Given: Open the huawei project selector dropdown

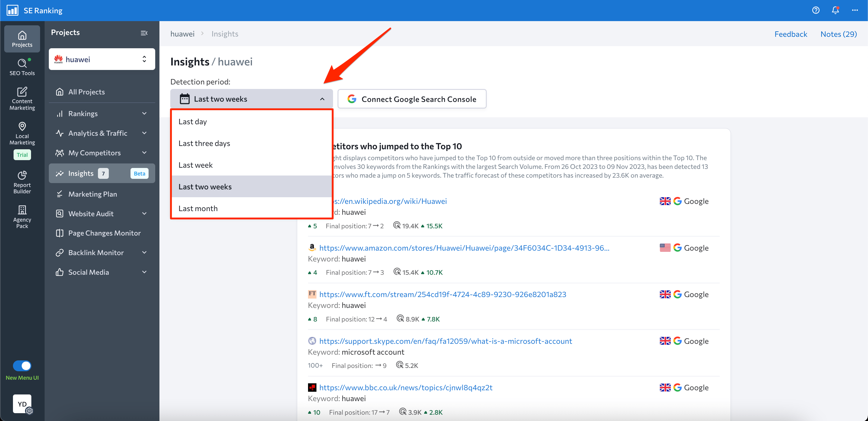Looking at the screenshot, I should pyautogui.click(x=102, y=59).
